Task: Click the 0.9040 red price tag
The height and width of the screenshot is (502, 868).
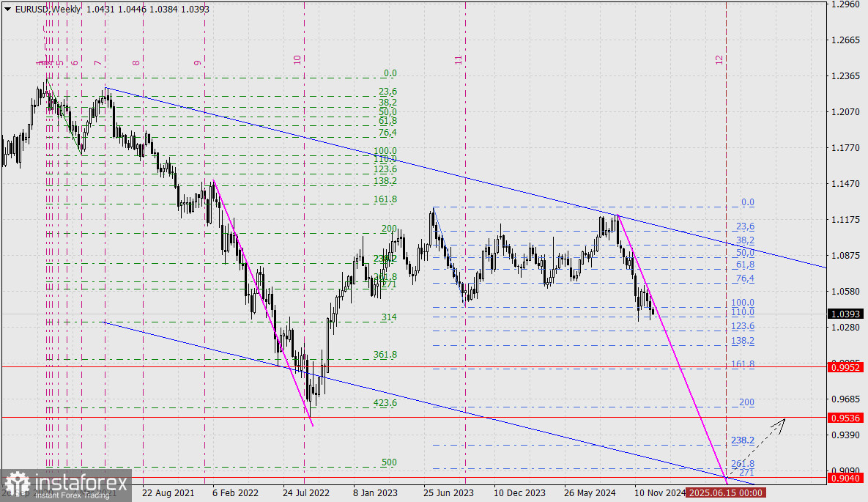Action: 846,478
